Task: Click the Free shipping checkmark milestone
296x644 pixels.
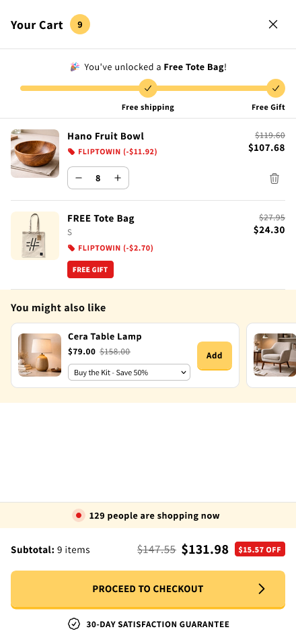Action: (x=148, y=88)
